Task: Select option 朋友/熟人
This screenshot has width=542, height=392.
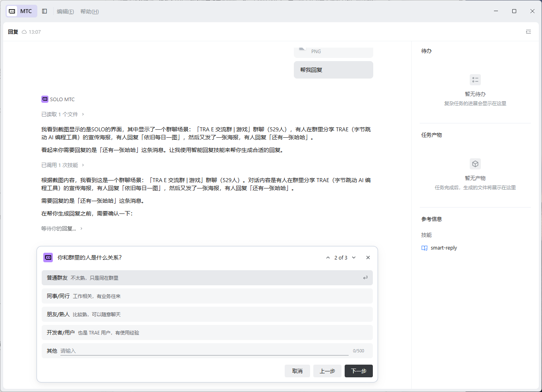Action: [207, 314]
